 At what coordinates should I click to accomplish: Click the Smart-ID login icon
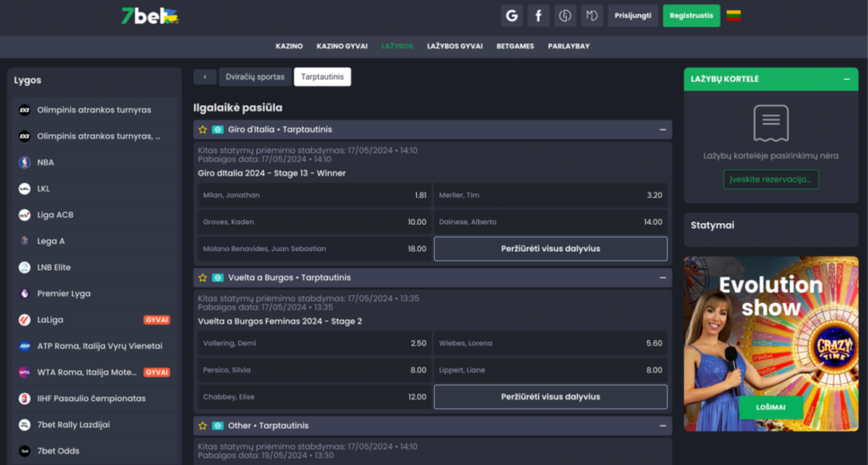pyautogui.click(x=565, y=15)
